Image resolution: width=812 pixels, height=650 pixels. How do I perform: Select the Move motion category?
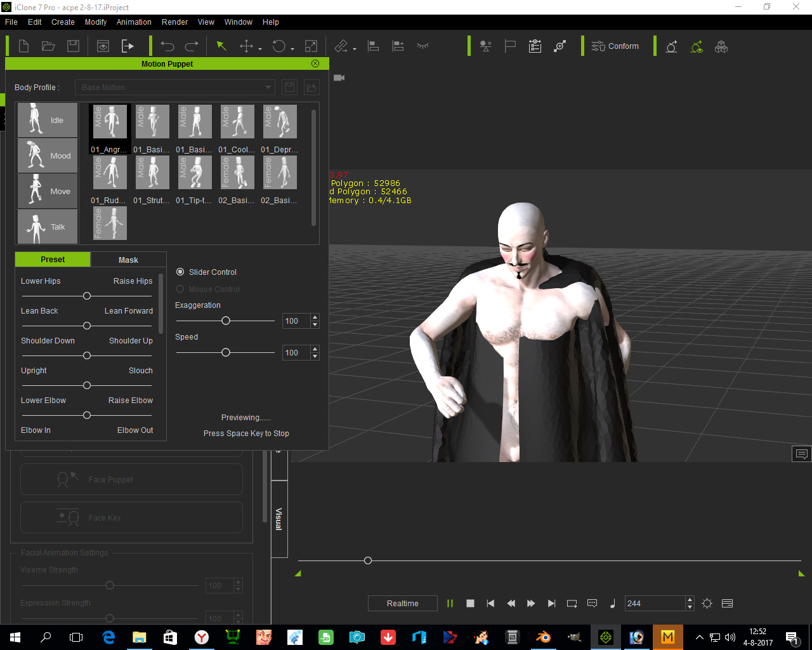click(x=48, y=191)
